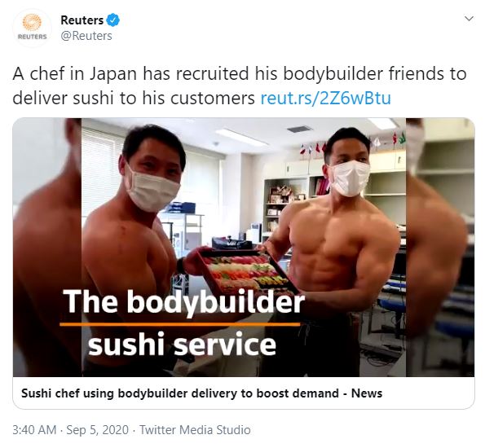Click the blurred left video border
Image resolution: width=485 pixels, height=448 pixels.
point(47,247)
